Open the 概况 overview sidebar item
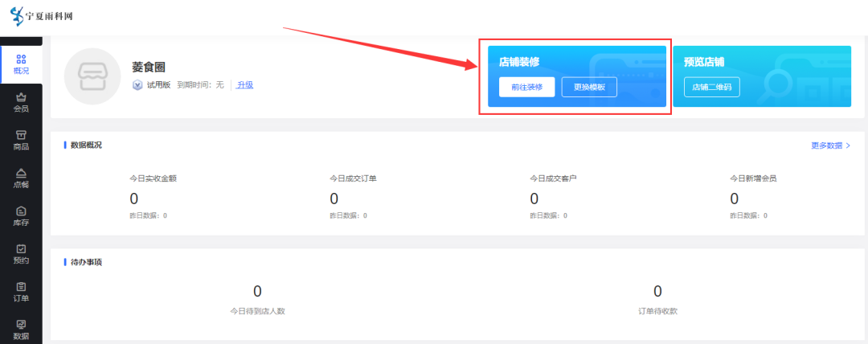Screen dimensions: 868x344 (x=22, y=64)
